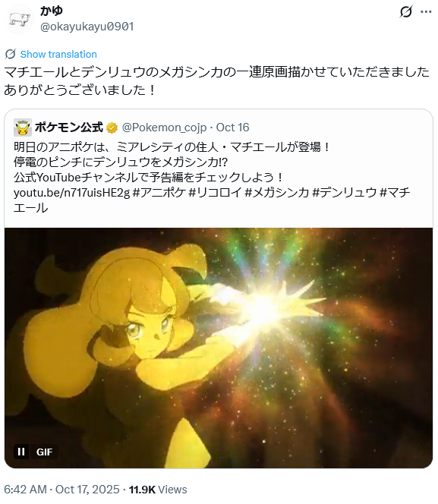This screenshot has height=504, width=438.
Task: Click the 6:42 AM Oct 17, 2025 timestamp
Action: (x=61, y=490)
